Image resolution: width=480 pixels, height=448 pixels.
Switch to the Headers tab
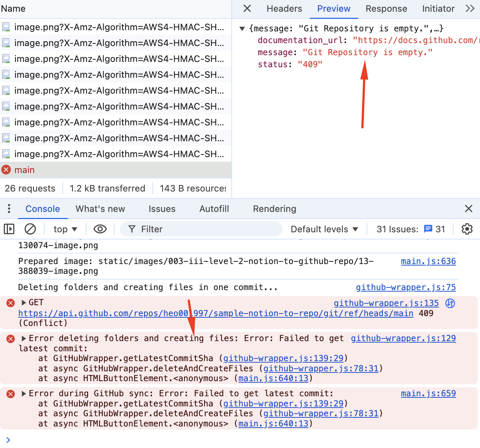pyautogui.click(x=284, y=9)
